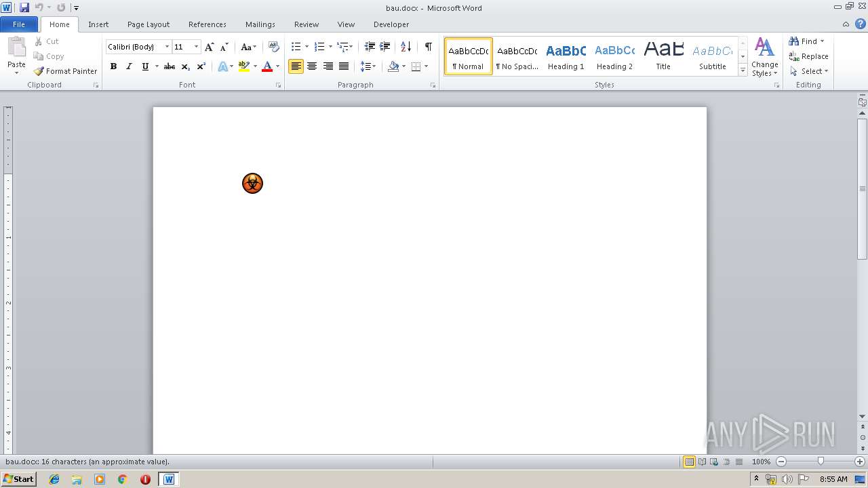Click the Replace button
This screenshot has height=488, width=868.
(808, 56)
